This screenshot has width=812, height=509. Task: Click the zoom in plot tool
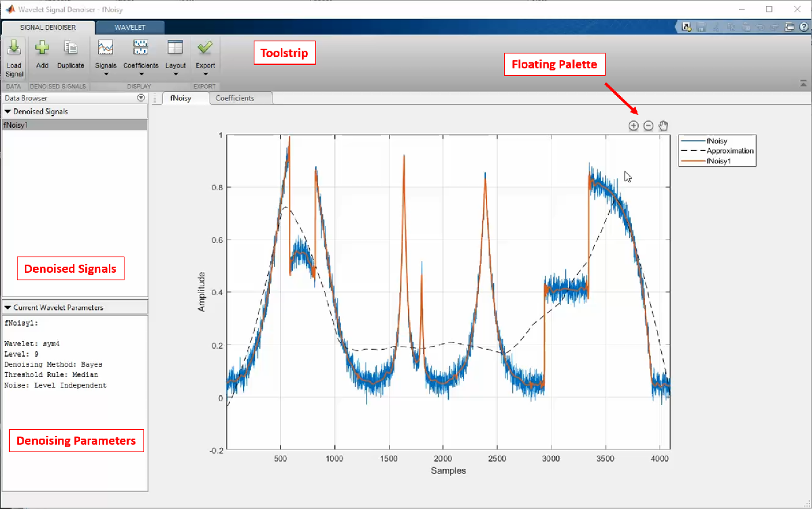click(633, 126)
